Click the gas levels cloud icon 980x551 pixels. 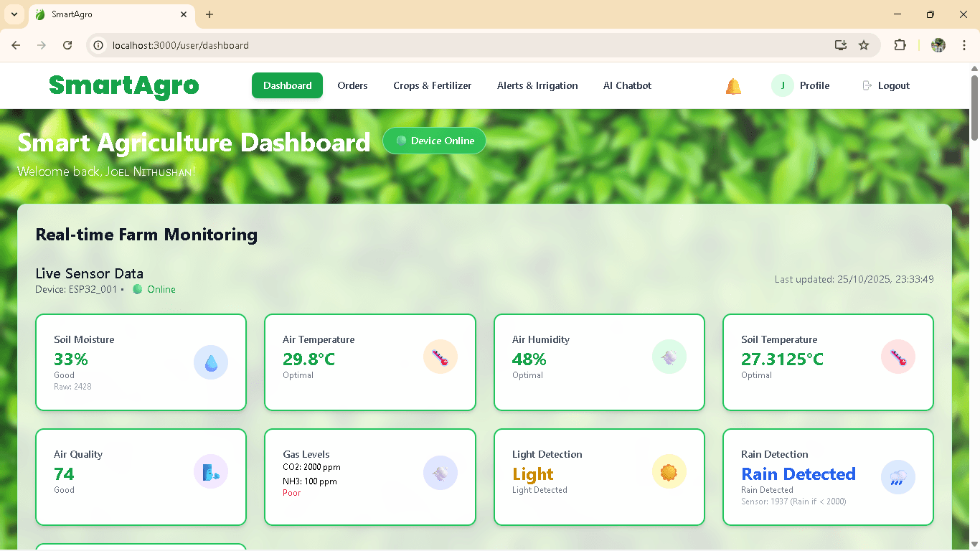[440, 471]
